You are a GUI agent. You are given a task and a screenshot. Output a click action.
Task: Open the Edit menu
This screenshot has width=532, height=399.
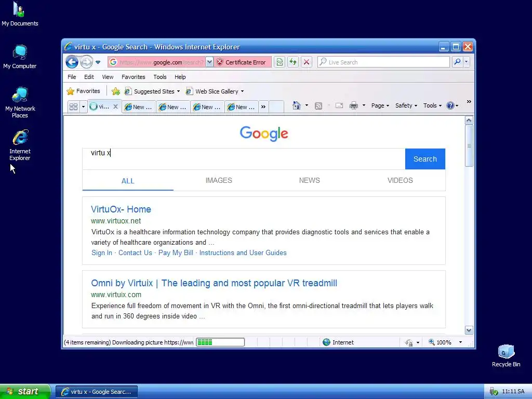pyautogui.click(x=89, y=77)
